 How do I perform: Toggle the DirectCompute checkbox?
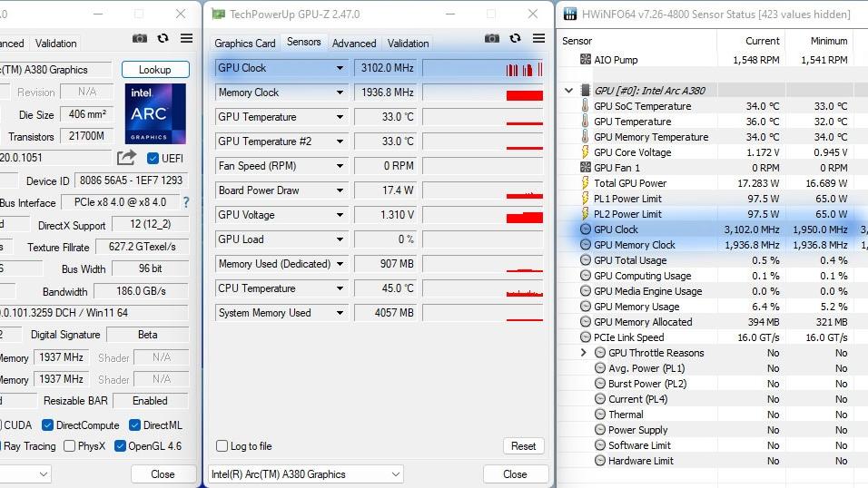point(47,425)
